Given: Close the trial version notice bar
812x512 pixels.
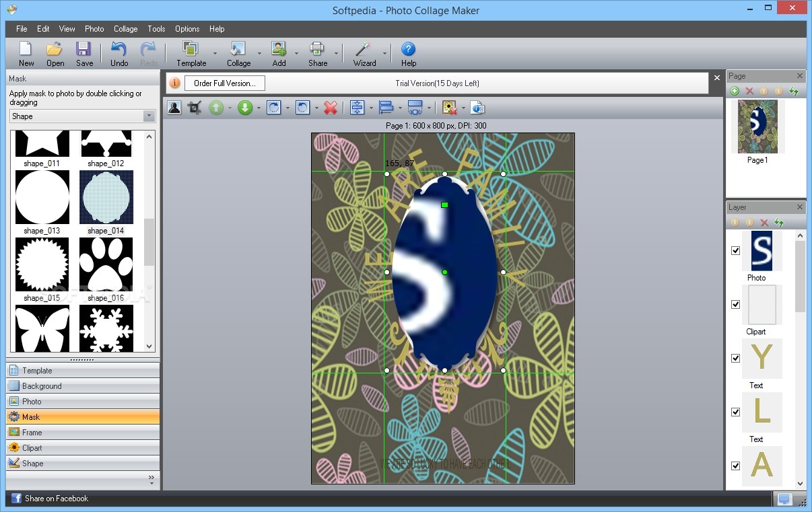Looking at the screenshot, I should coord(717,78).
